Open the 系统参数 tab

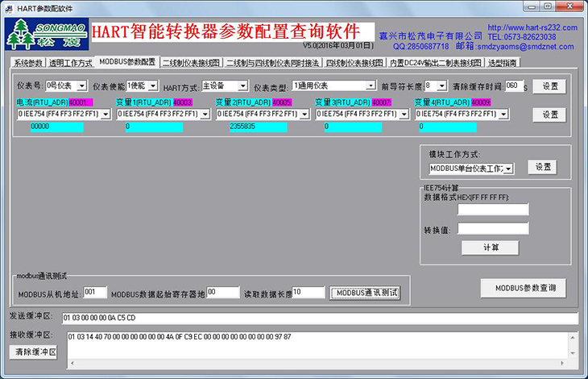(x=28, y=62)
